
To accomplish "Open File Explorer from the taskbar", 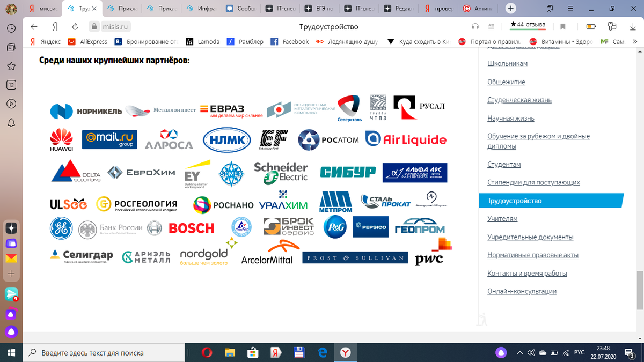I will click(230, 352).
